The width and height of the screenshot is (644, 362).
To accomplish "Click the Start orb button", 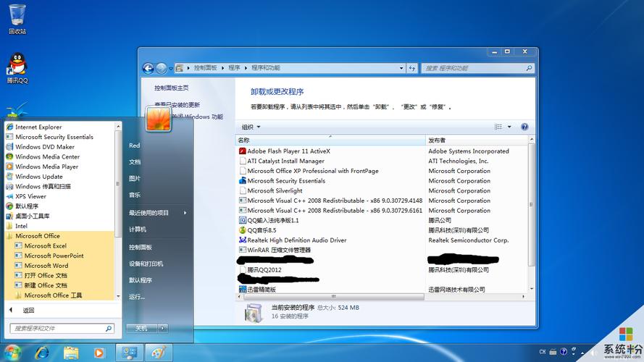I will point(12,353).
